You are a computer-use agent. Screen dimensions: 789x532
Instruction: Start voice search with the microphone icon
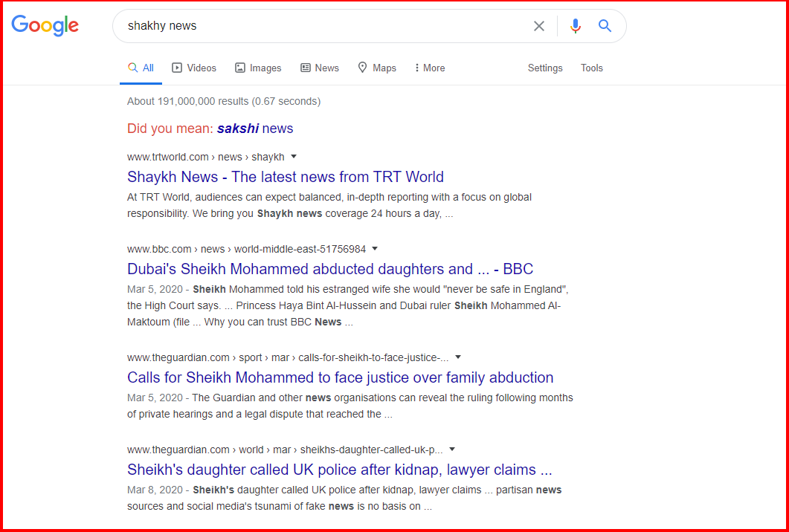tap(575, 26)
